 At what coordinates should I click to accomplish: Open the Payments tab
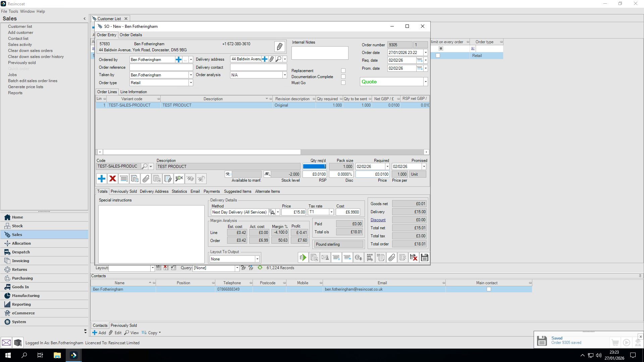(212, 191)
